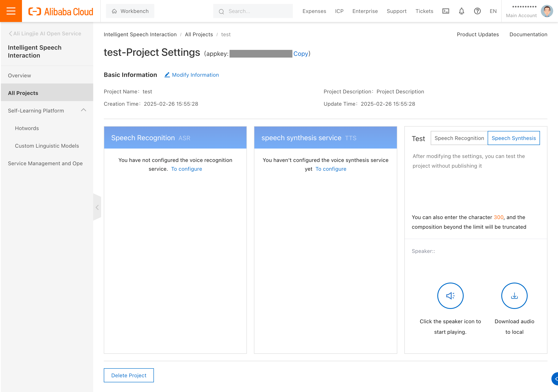558x392 pixels.
Task: Switch to Speech Recognition test tab
Action: [x=459, y=138]
